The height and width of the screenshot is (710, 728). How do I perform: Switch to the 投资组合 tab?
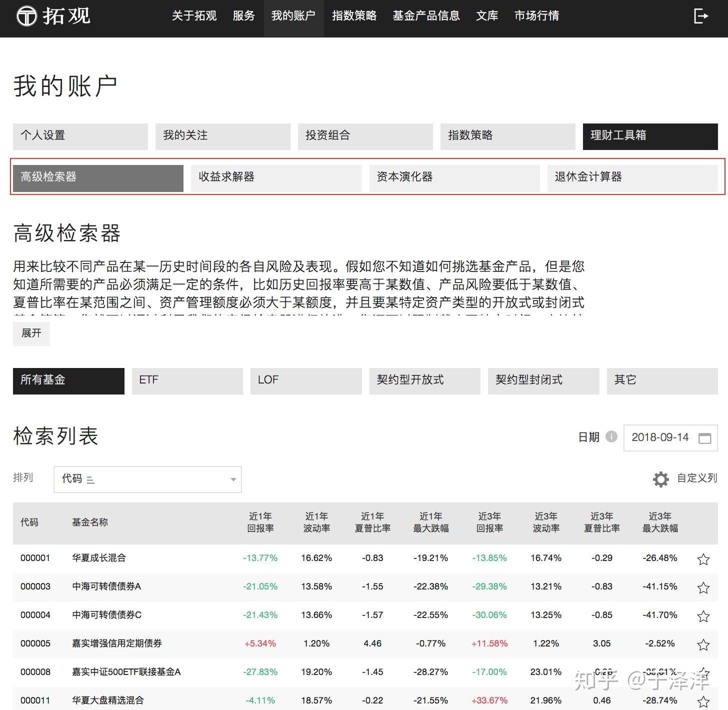tap(365, 136)
